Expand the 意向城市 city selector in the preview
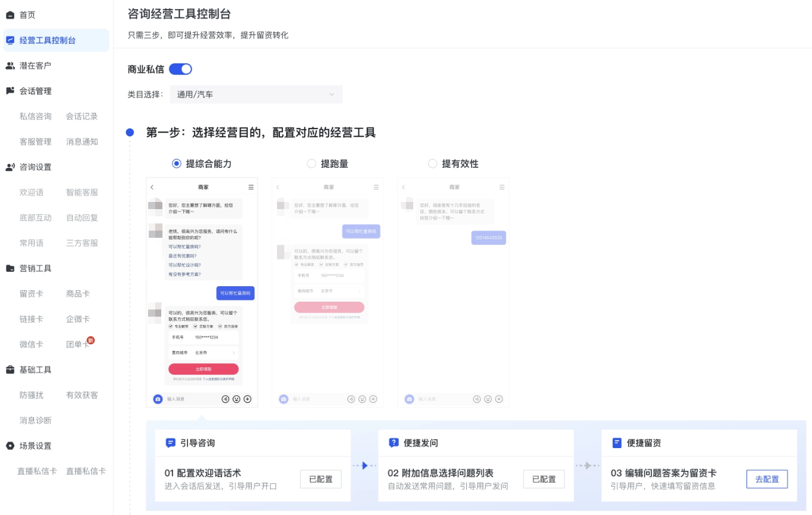Image resolution: width=812 pixels, height=515 pixels. pyautogui.click(x=233, y=353)
